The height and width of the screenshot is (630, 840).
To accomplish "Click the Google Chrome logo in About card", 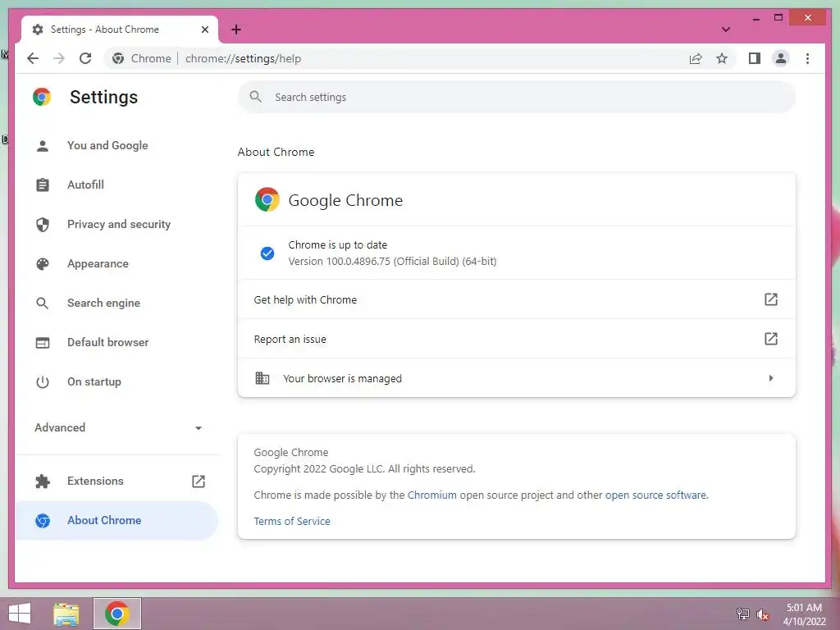I will coord(267,200).
